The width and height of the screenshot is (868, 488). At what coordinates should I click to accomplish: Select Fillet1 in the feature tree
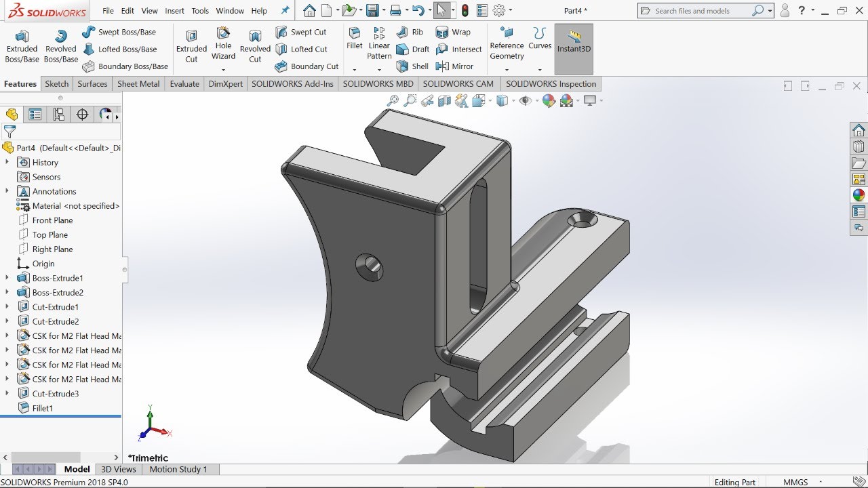(x=42, y=408)
